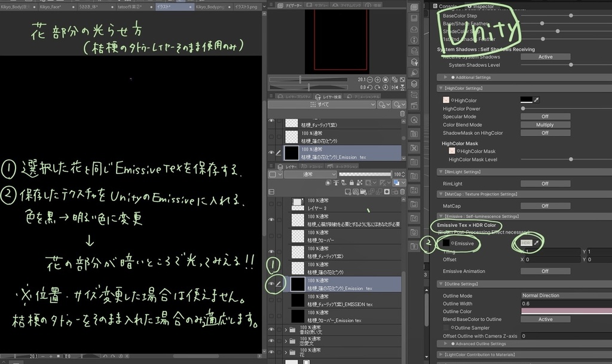The image size is (612, 364).
Task: Collapse the Outline Settings section
Action: tap(441, 283)
